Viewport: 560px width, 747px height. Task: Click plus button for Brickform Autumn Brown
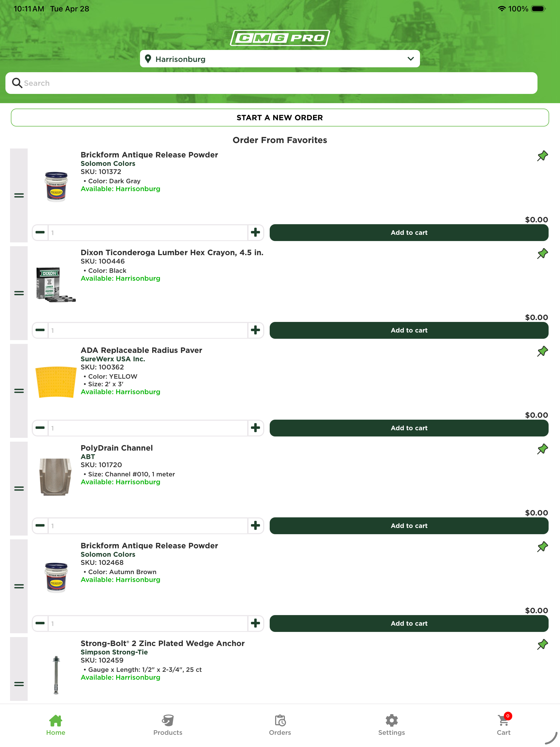(256, 623)
